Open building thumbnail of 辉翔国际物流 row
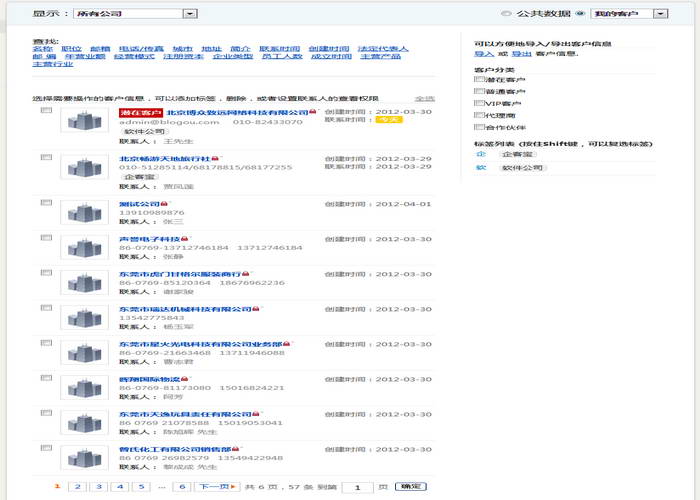The image size is (700, 500). tap(84, 388)
